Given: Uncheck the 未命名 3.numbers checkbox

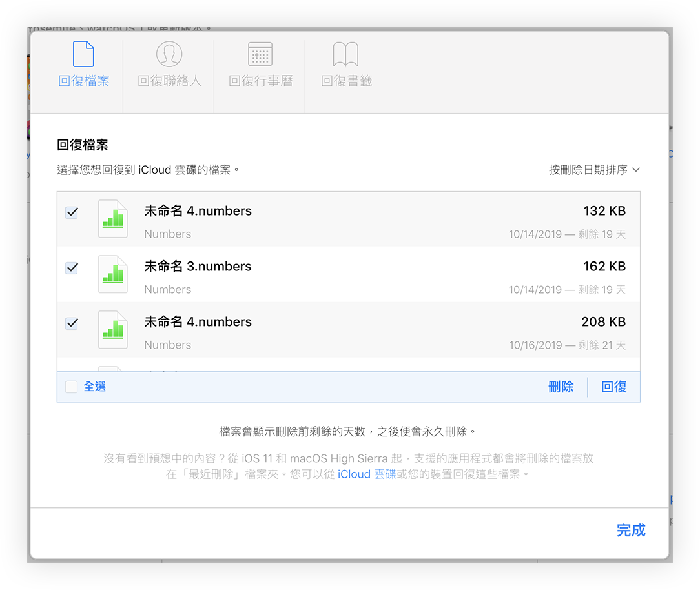Looking at the screenshot, I should click(72, 268).
